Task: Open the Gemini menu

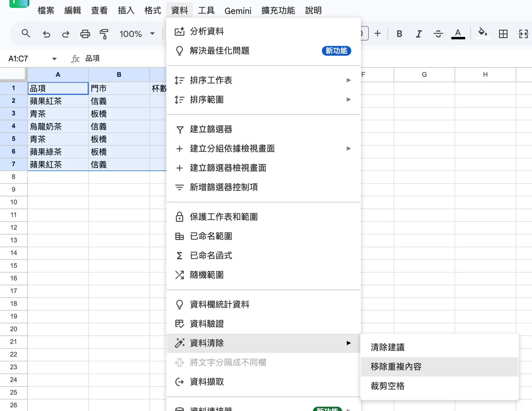Action: click(238, 11)
